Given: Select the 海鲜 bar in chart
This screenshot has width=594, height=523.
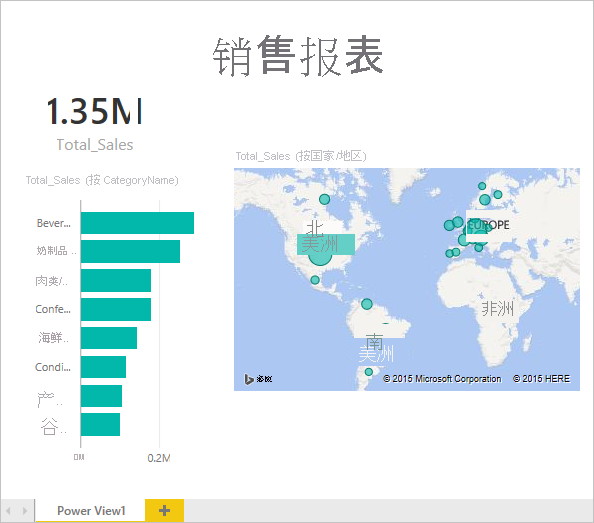Looking at the screenshot, I should pyautogui.click(x=109, y=338).
